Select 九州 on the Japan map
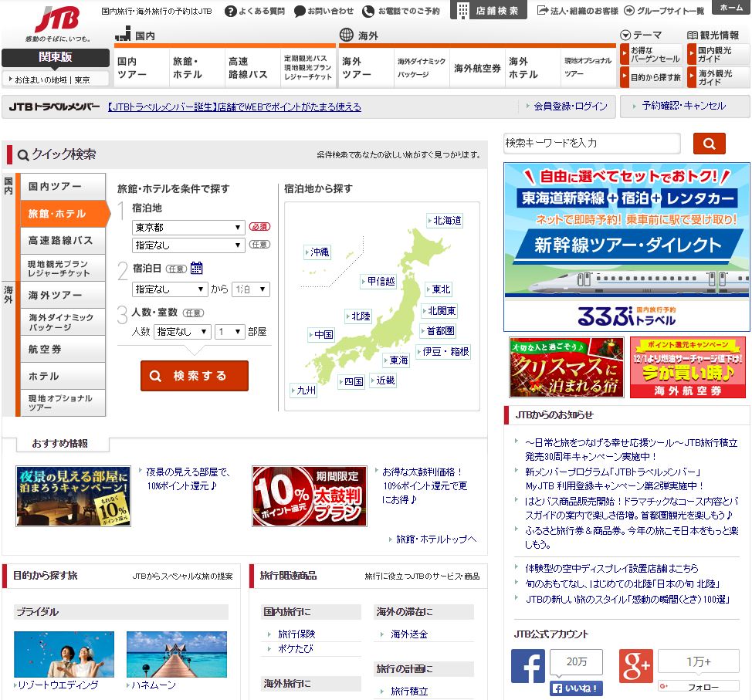This screenshot has height=700, width=752. coord(303,391)
